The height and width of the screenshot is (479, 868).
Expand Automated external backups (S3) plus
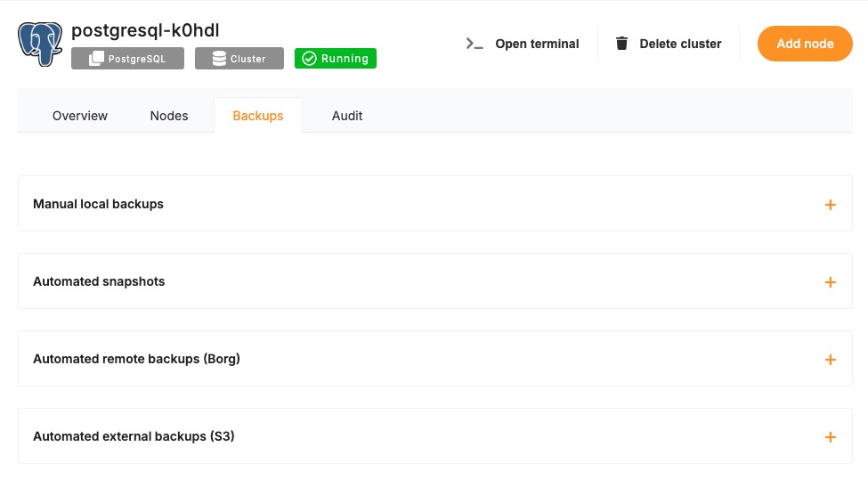tap(830, 437)
